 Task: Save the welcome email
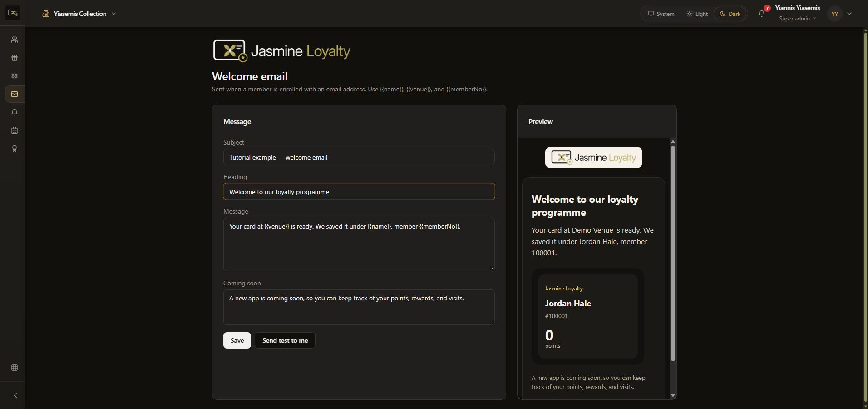[x=237, y=340]
